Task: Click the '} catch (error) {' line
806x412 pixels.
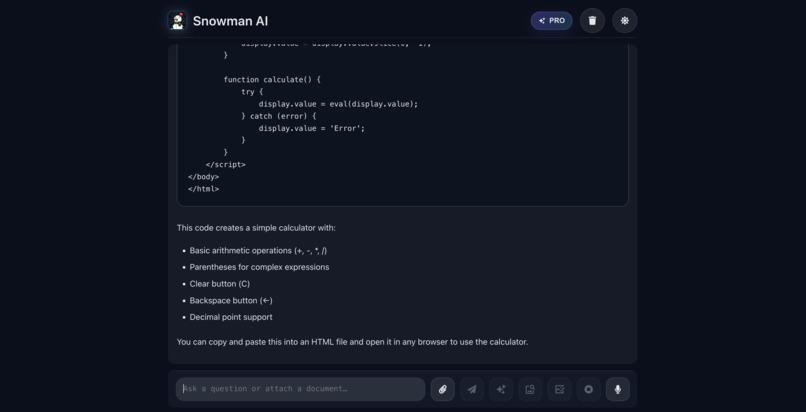Action: (x=279, y=117)
